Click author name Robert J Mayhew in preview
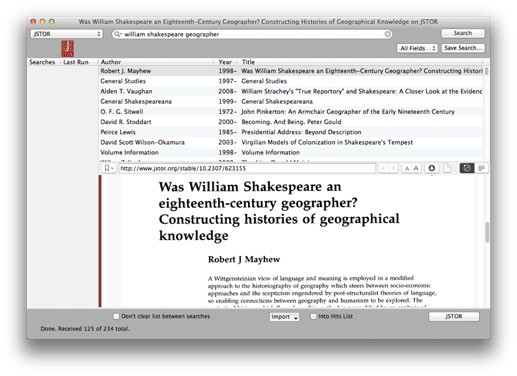Viewport: 517px width, 376px height. (244, 259)
